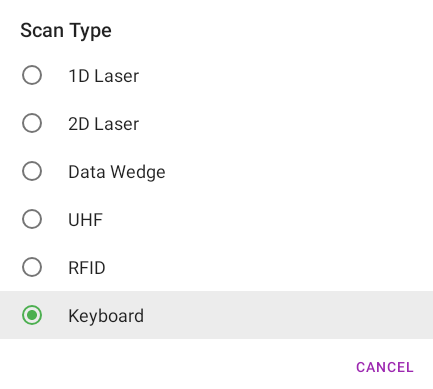Click the 'RFID' text label
433x389 pixels.
tap(87, 268)
